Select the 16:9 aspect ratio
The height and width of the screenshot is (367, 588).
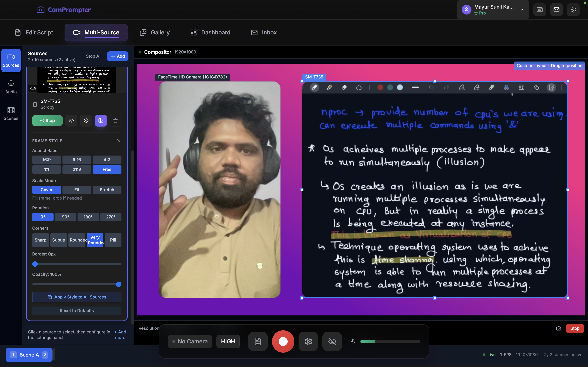coord(46,159)
